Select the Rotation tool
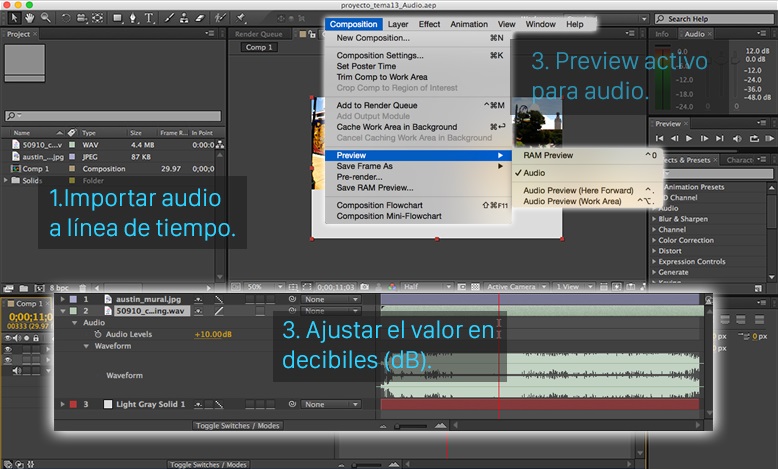Viewport: 778px width, 469px height. pyautogui.click(x=65, y=18)
